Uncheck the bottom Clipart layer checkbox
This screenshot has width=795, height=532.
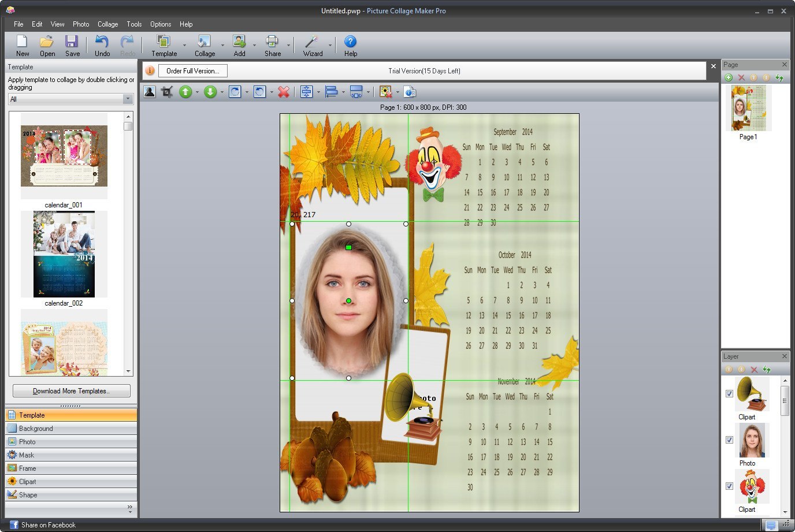click(x=730, y=486)
